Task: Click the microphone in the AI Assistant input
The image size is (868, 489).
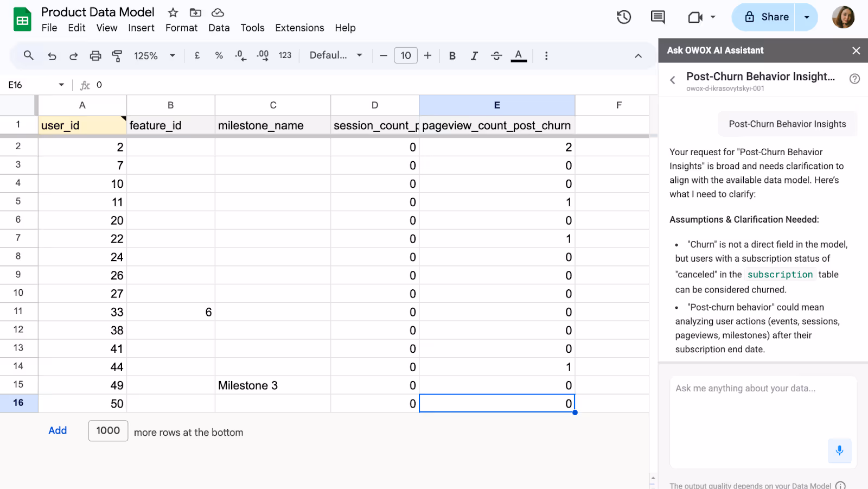Action: coord(839,451)
